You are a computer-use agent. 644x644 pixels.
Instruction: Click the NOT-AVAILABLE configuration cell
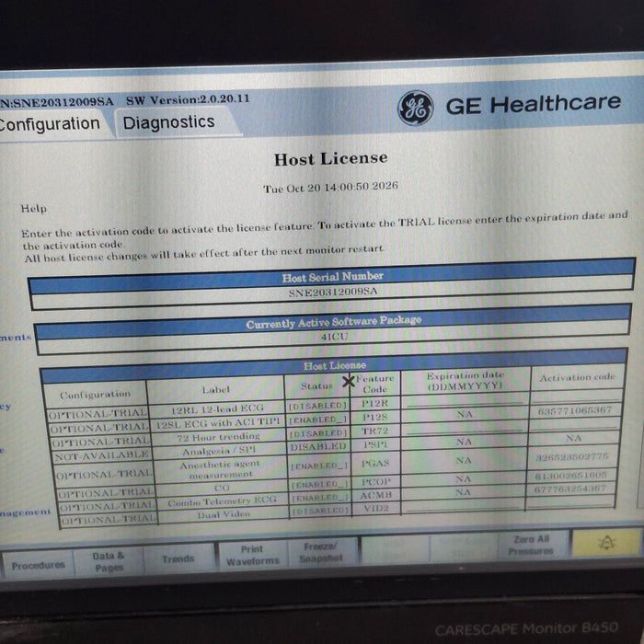click(x=101, y=455)
